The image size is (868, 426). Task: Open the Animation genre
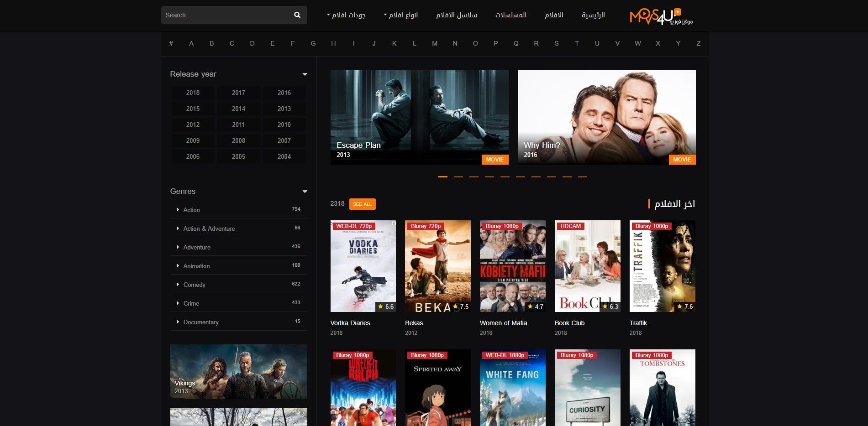[x=196, y=266]
